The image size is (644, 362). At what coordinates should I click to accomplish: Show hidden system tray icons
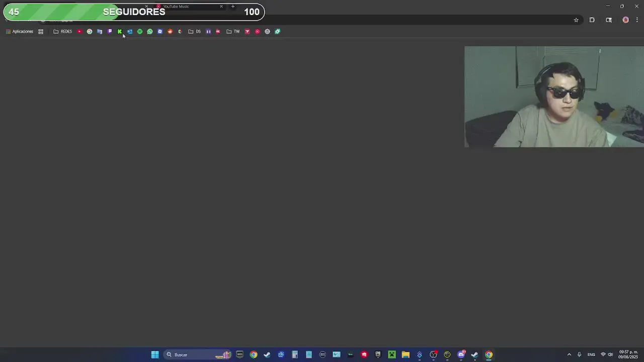(569, 354)
